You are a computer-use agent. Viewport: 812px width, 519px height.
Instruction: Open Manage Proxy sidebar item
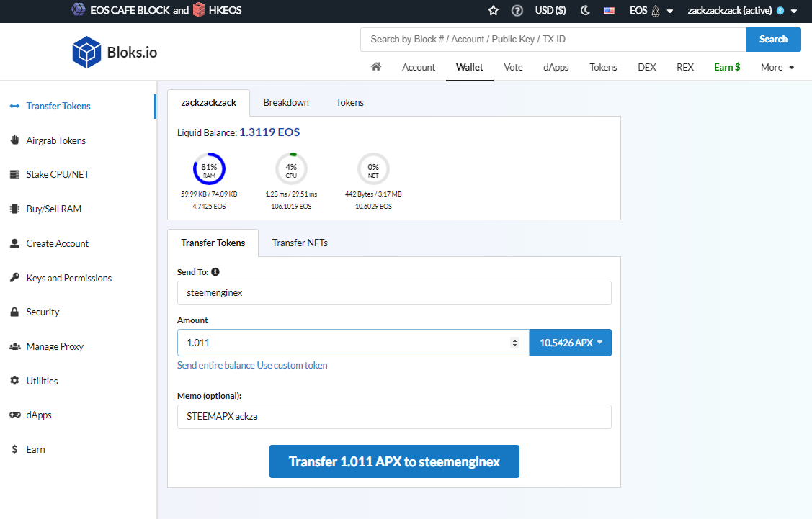54,347
